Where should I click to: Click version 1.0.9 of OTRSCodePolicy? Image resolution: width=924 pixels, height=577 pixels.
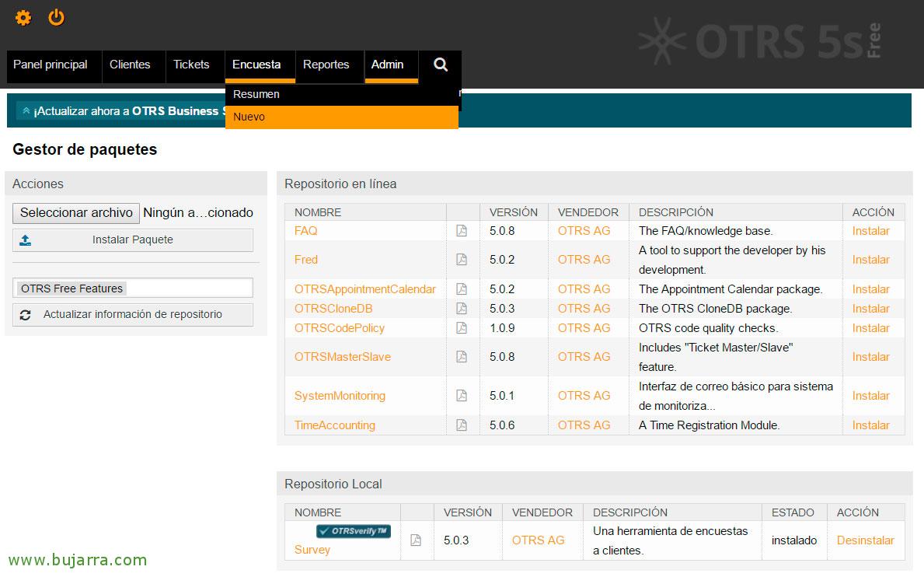[x=502, y=327]
